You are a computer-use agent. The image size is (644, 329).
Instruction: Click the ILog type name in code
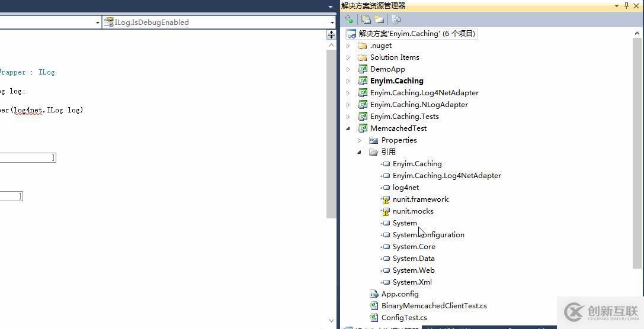click(46, 72)
